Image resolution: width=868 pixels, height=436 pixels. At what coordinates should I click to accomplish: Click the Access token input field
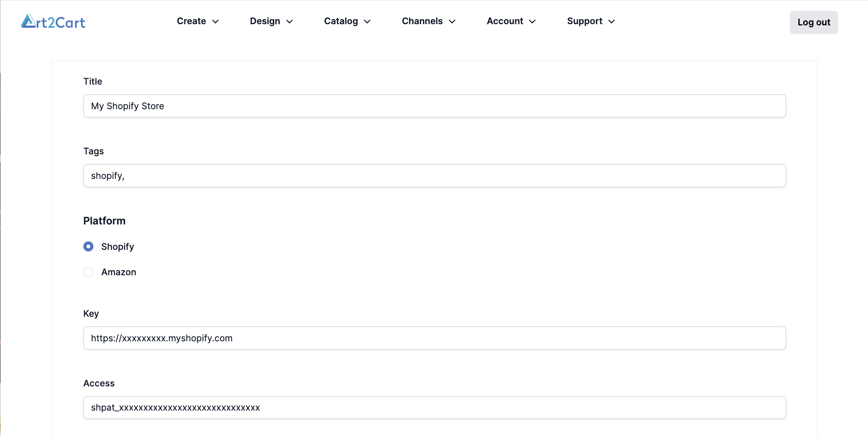434,407
